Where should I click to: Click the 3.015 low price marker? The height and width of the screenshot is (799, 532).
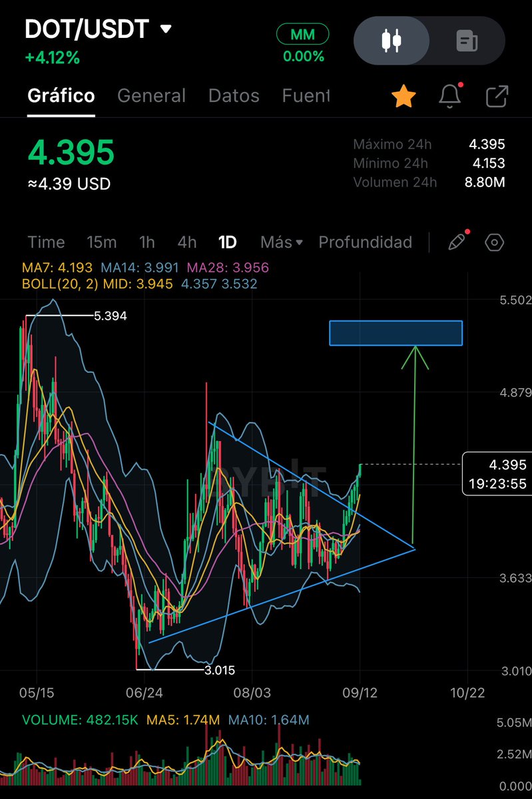click(x=219, y=670)
